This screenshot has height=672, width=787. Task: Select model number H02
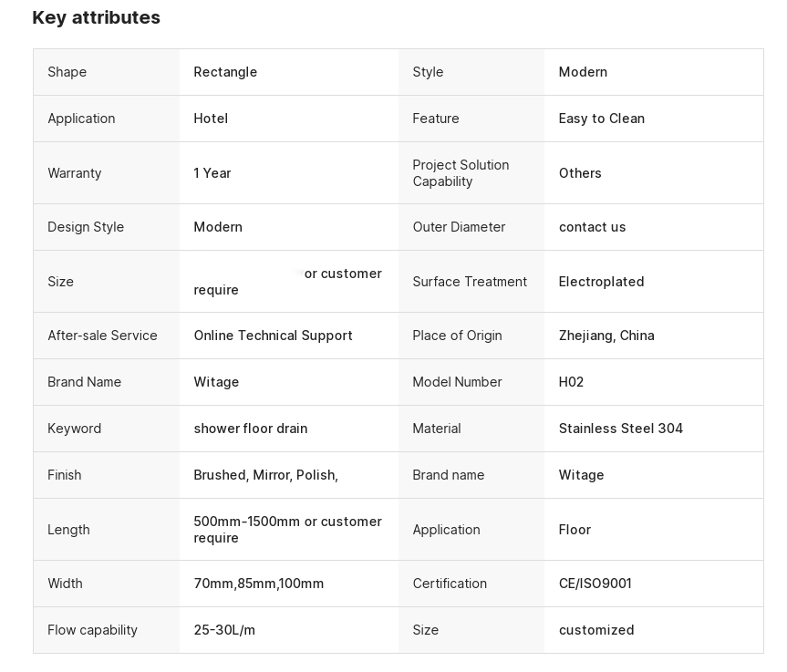[571, 382]
